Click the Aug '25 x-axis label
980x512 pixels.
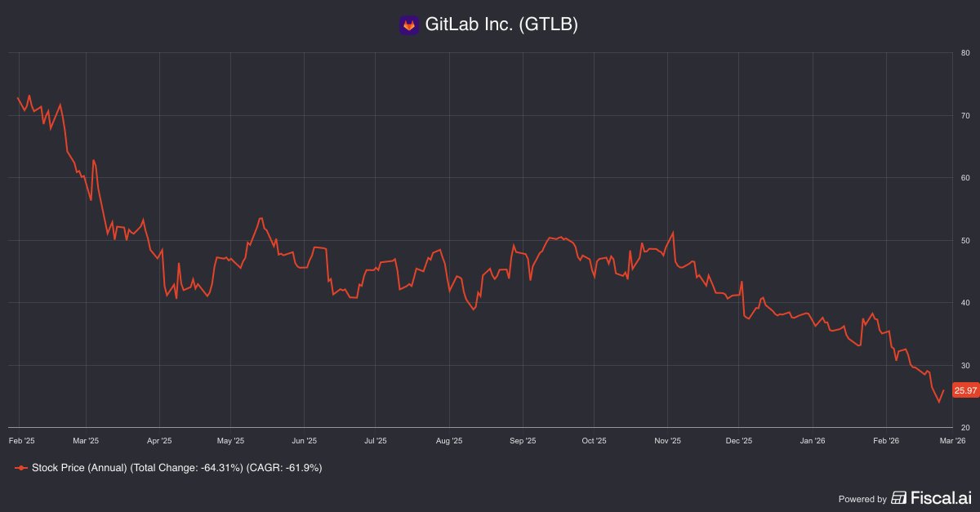[449, 440]
